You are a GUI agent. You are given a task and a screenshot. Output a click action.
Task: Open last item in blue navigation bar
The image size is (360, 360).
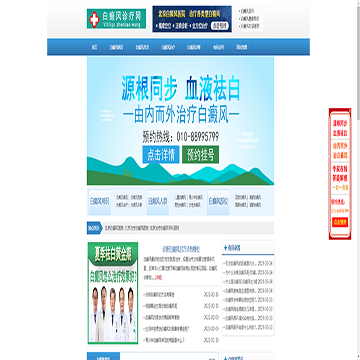tap(242, 47)
